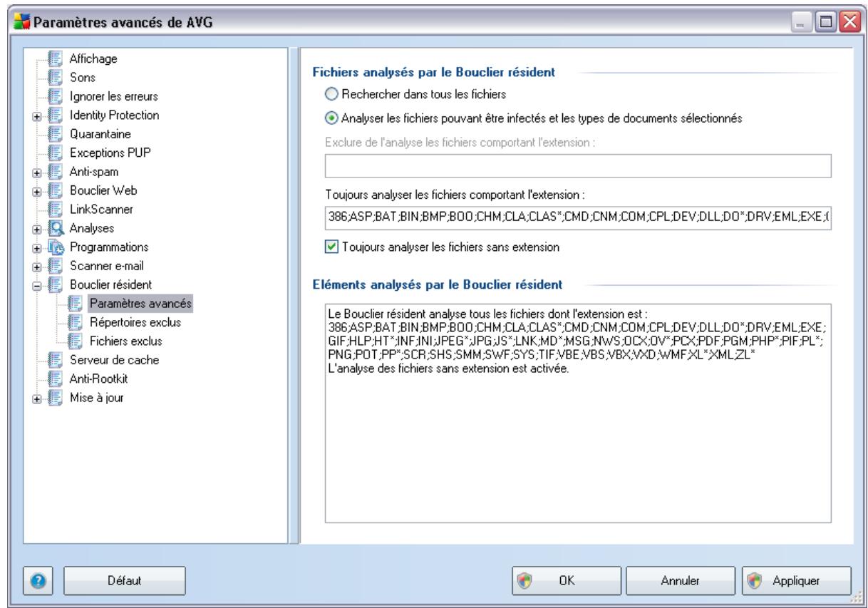Expand the Anti-spam node
Viewport: 868px width, 608px height.
tap(36, 172)
